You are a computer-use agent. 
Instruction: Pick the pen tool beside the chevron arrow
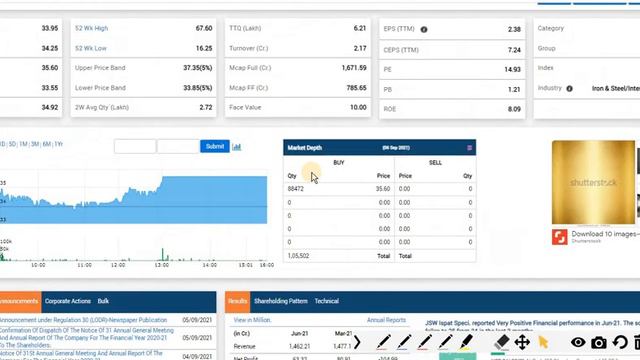pos(383,342)
